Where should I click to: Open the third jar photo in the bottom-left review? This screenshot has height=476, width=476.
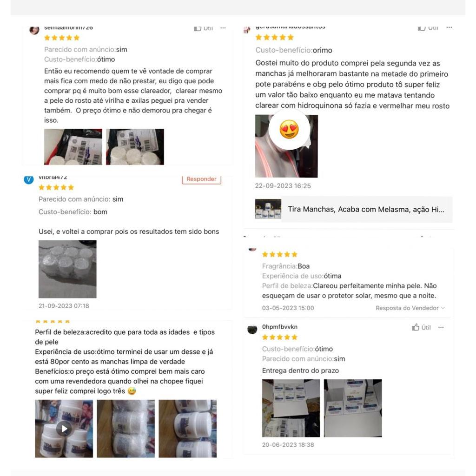[x=188, y=429]
